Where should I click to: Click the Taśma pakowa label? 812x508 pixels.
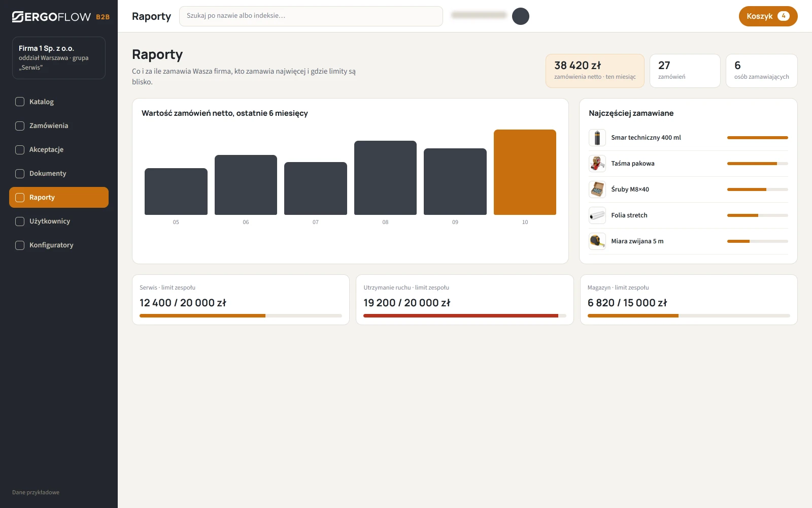point(633,164)
